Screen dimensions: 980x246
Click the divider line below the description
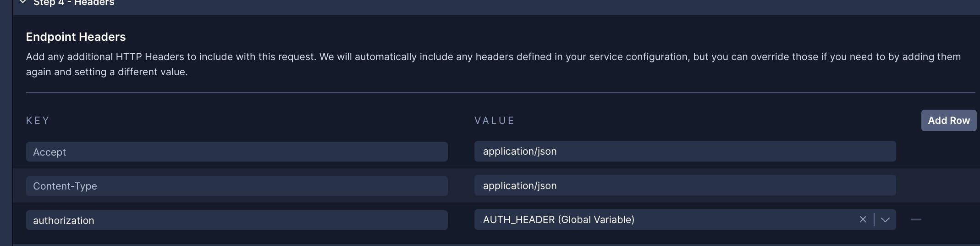click(501, 93)
